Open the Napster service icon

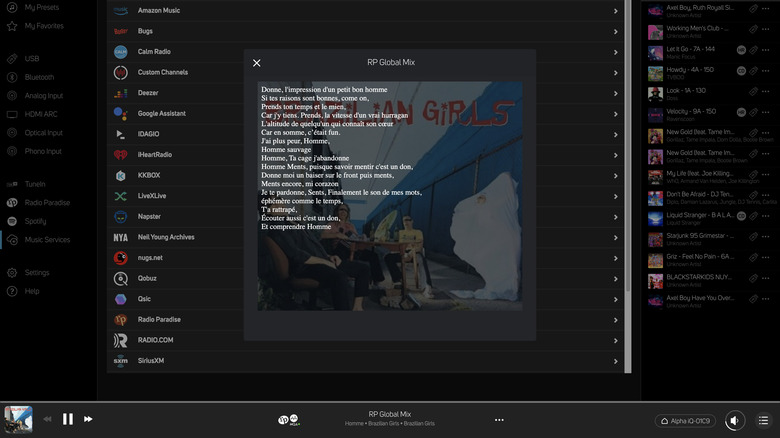pyautogui.click(x=120, y=216)
